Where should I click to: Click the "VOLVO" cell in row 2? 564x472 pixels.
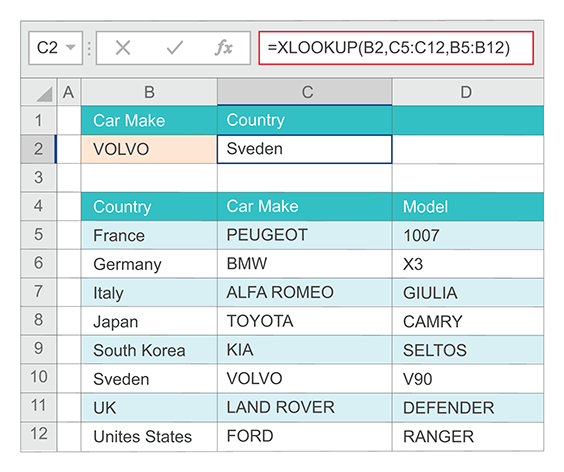[149, 149]
